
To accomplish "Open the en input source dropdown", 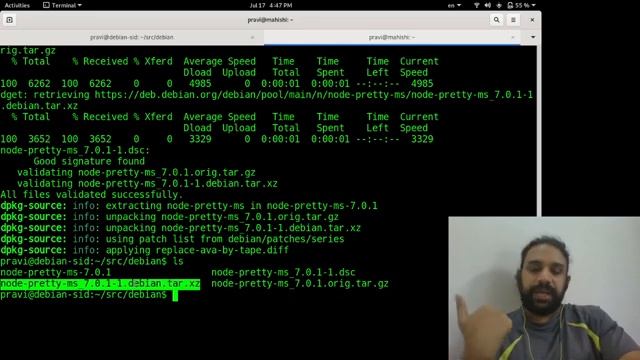I will [x=454, y=5].
